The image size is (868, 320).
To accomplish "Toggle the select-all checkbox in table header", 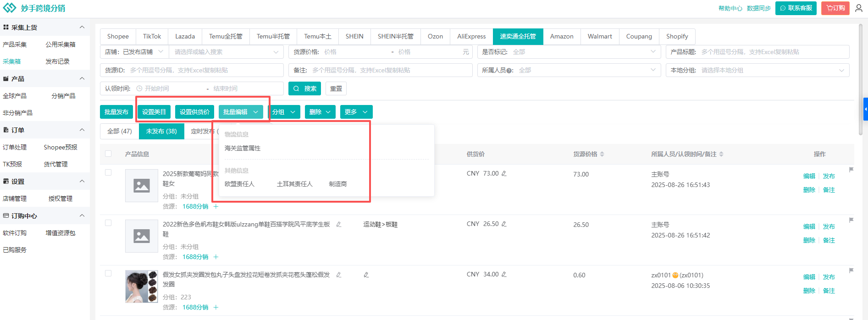I will pos(108,154).
